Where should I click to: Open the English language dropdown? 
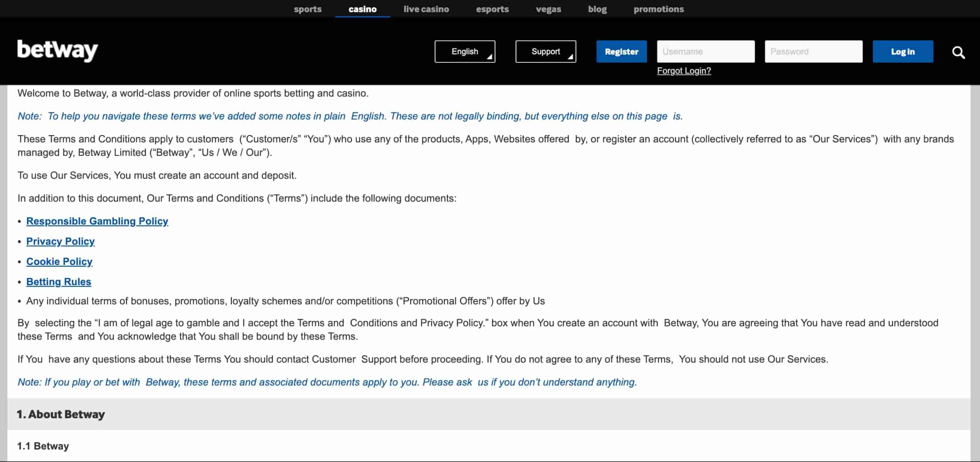pos(465,51)
